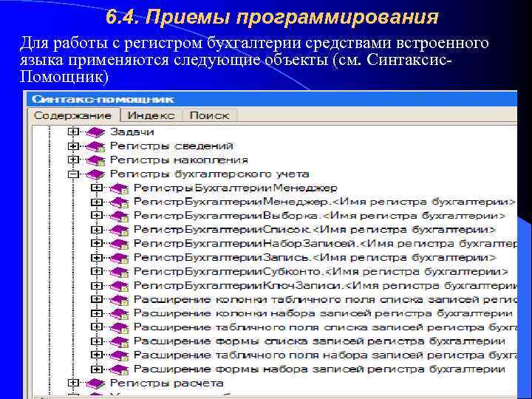The height and width of the screenshot is (399, 532).
Task: Expand the Регистры накопления node
Action: [x=73, y=160]
